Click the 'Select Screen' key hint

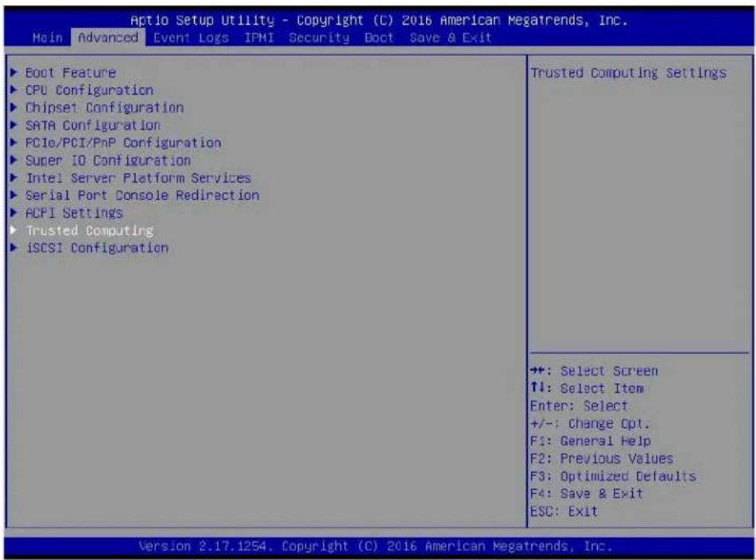594,371
